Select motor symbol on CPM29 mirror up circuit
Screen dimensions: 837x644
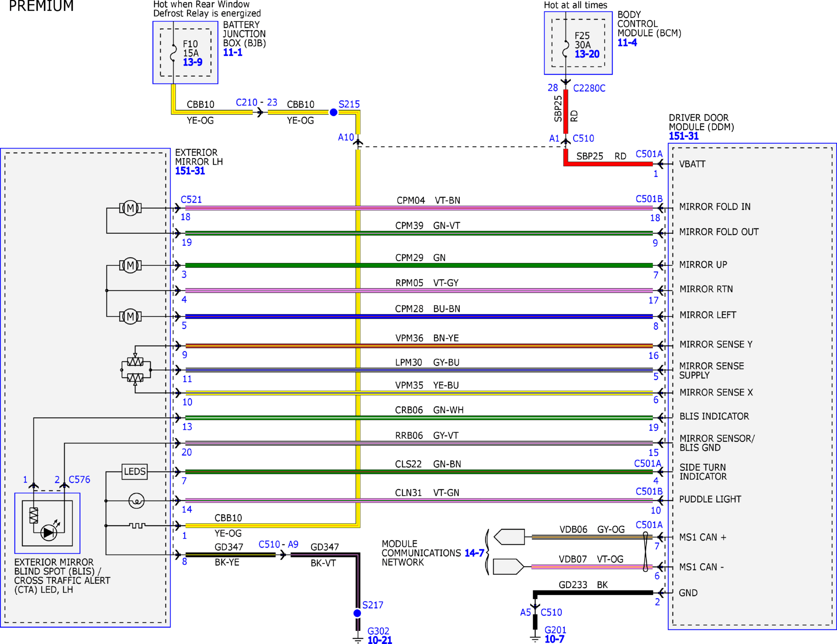pyautogui.click(x=130, y=266)
